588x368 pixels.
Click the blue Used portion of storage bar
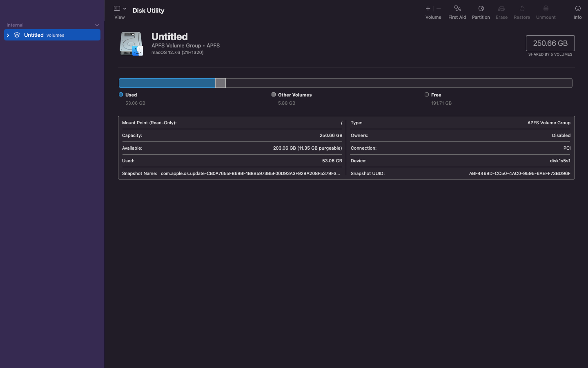point(167,83)
